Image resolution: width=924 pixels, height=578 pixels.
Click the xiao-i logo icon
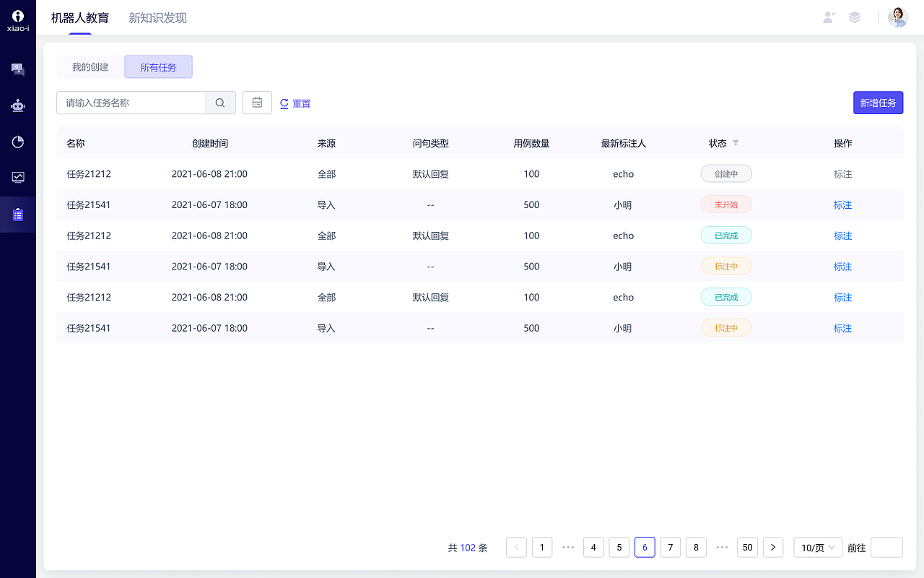point(17,16)
